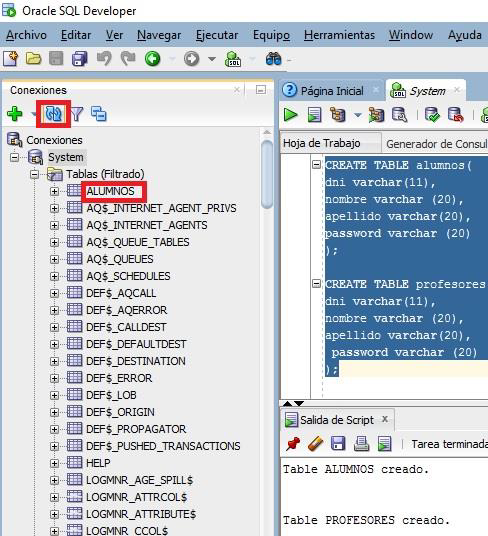The image size is (488, 536).
Task: Click the New file icon in main toolbar
Action: coord(11,59)
